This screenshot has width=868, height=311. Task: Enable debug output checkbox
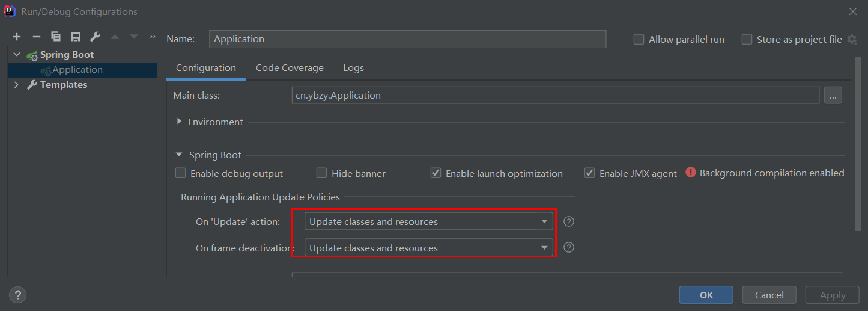(x=180, y=173)
